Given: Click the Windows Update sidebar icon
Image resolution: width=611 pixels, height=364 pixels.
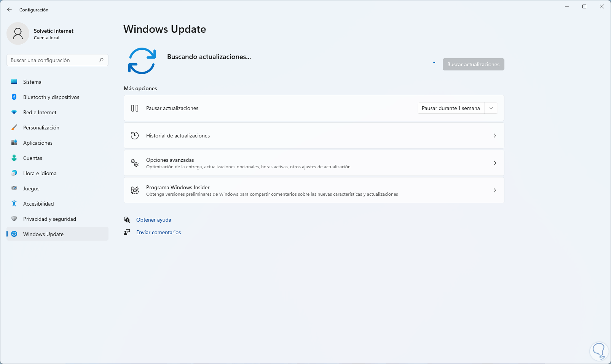Looking at the screenshot, I should click(x=14, y=234).
